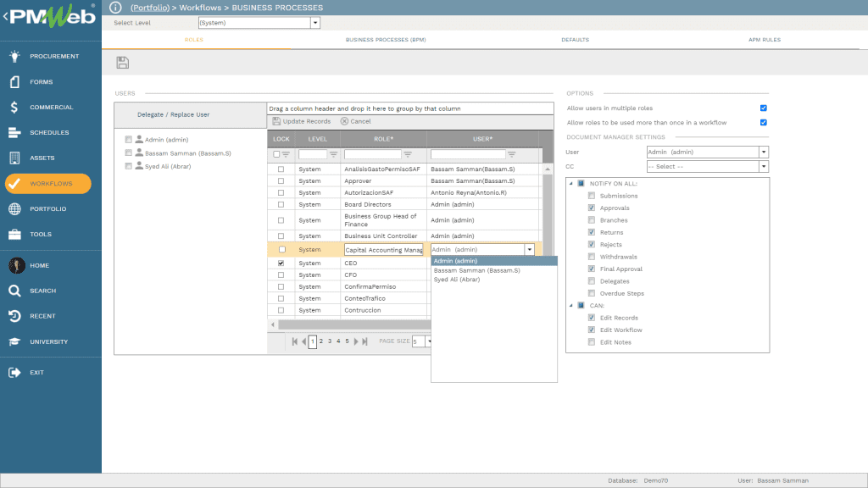Go to page 2 of grid
The width and height of the screenshot is (868, 488).
tap(321, 341)
